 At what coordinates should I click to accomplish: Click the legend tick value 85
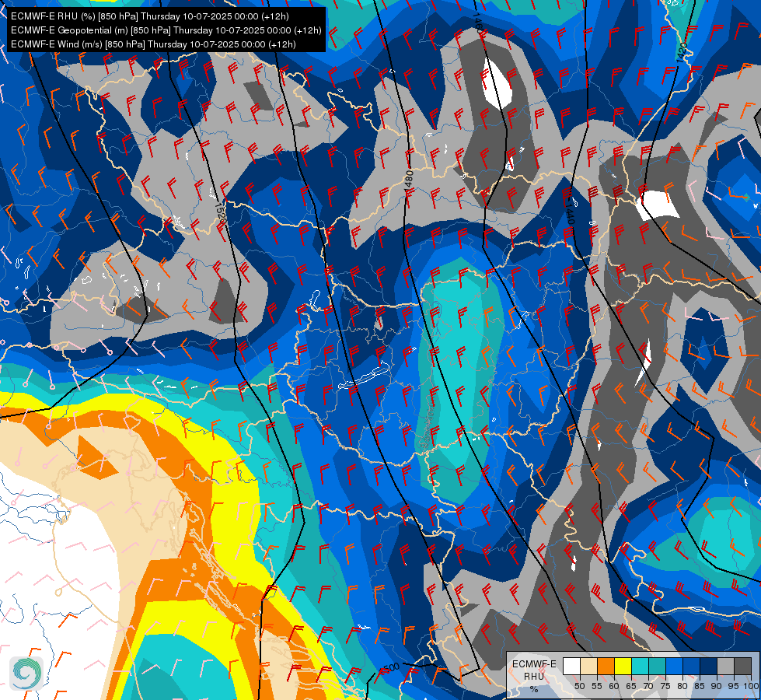coord(700,686)
